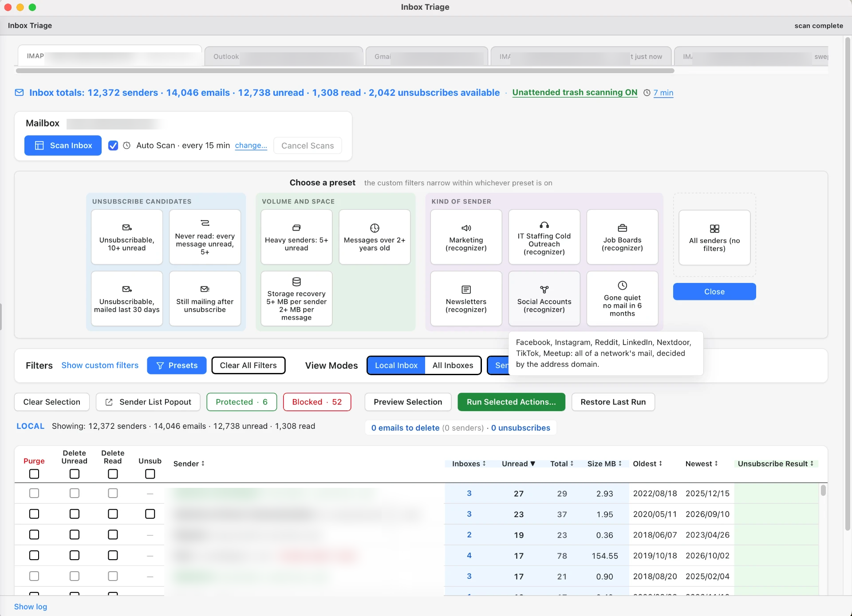Sort table by Inboxes column
Screen dimensions: 852x616
click(x=469, y=463)
